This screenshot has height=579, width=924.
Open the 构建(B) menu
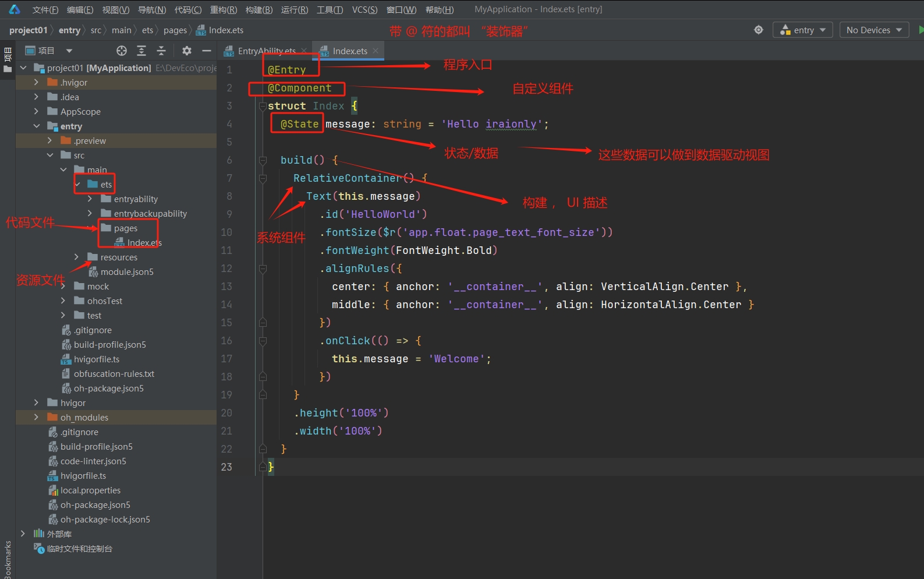click(259, 9)
